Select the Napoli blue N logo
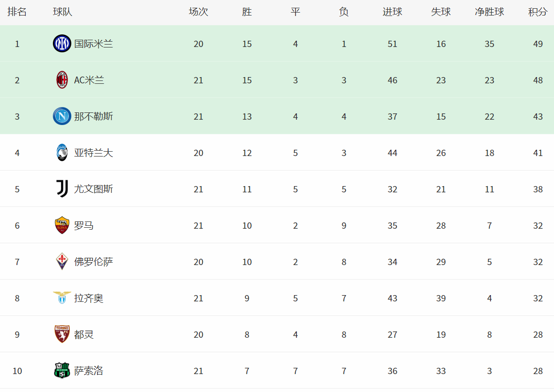This screenshot has height=392, width=554. point(62,116)
